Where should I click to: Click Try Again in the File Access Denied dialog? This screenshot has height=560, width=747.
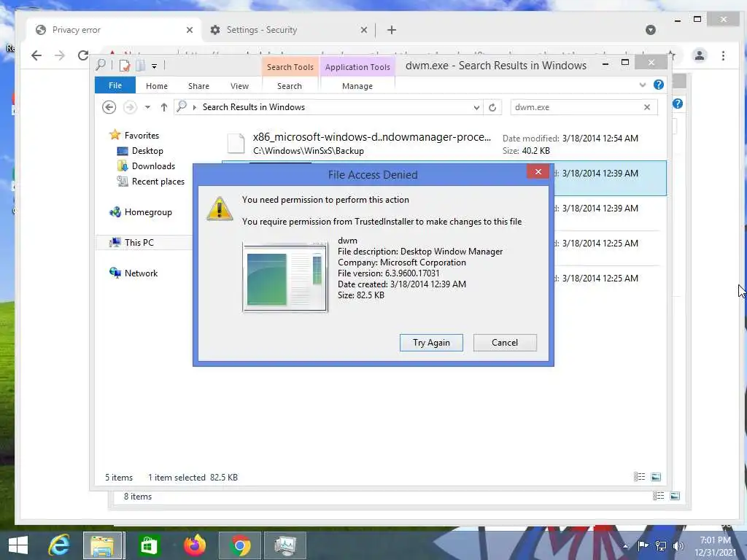[x=431, y=343]
